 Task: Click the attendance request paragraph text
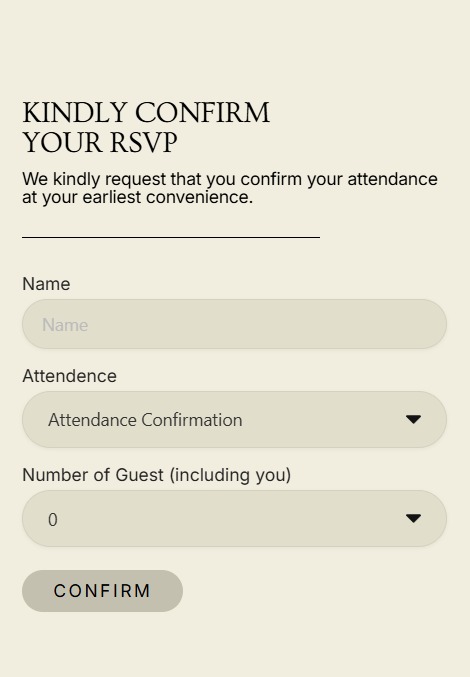point(230,188)
